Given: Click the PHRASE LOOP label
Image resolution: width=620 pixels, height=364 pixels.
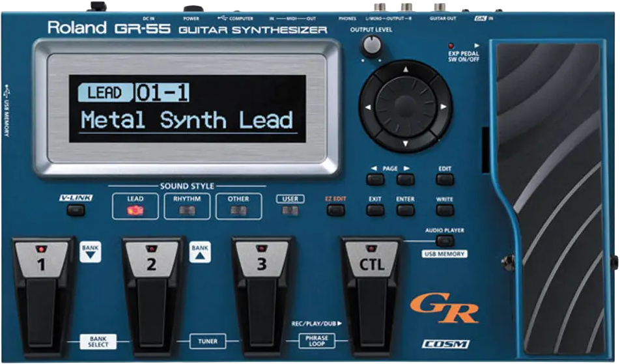Looking at the screenshot, I should point(317,341).
